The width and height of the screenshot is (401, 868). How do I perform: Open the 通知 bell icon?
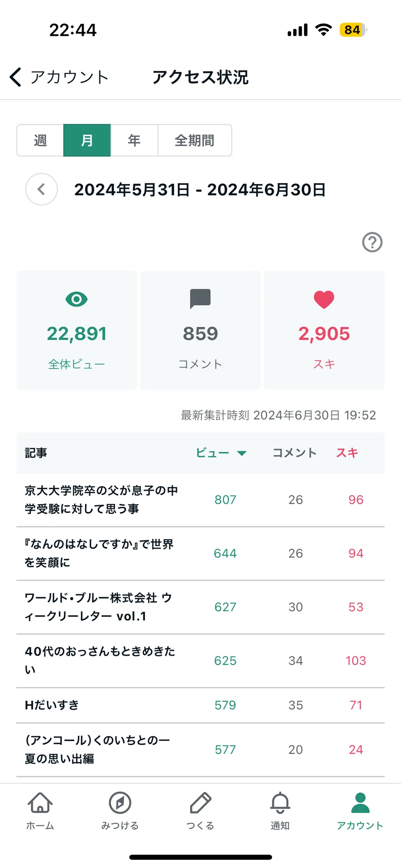tap(280, 803)
